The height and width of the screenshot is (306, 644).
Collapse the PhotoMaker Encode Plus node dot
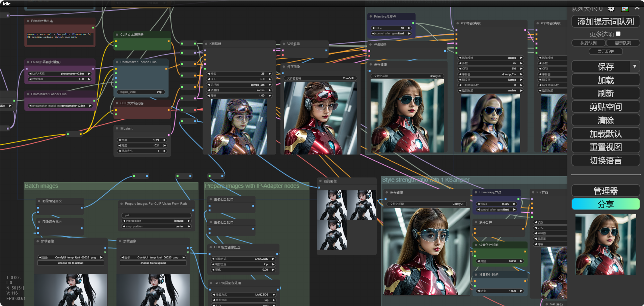(x=117, y=62)
